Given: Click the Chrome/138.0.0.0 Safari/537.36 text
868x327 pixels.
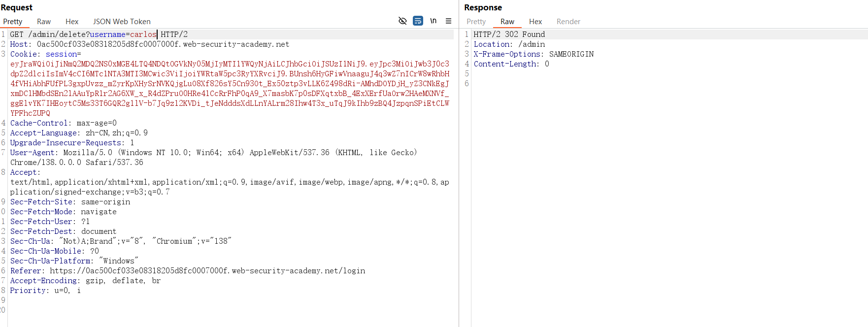Looking at the screenshot, I should tap(77, 163).
